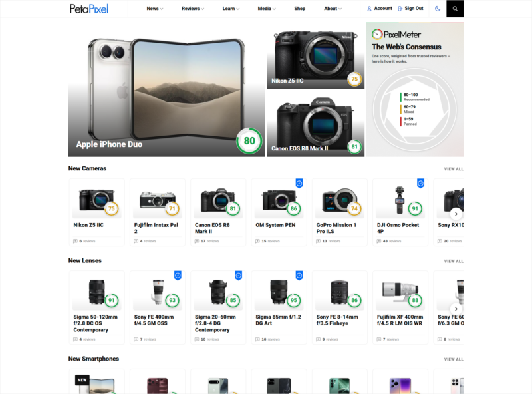Screen dimensions: 532x394
Task: Open Sigma 50-120mm f/2.8 DC OS title
Action: click(x=96, y=323)
